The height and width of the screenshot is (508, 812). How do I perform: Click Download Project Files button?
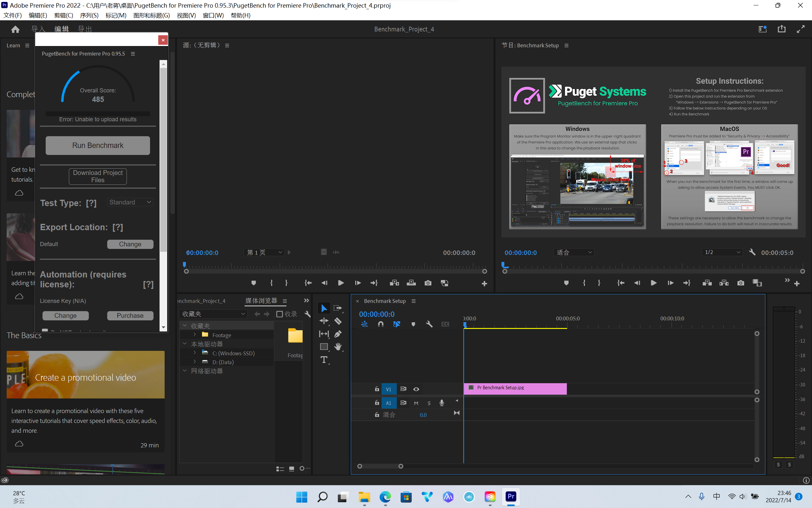[x=98, y=177]
